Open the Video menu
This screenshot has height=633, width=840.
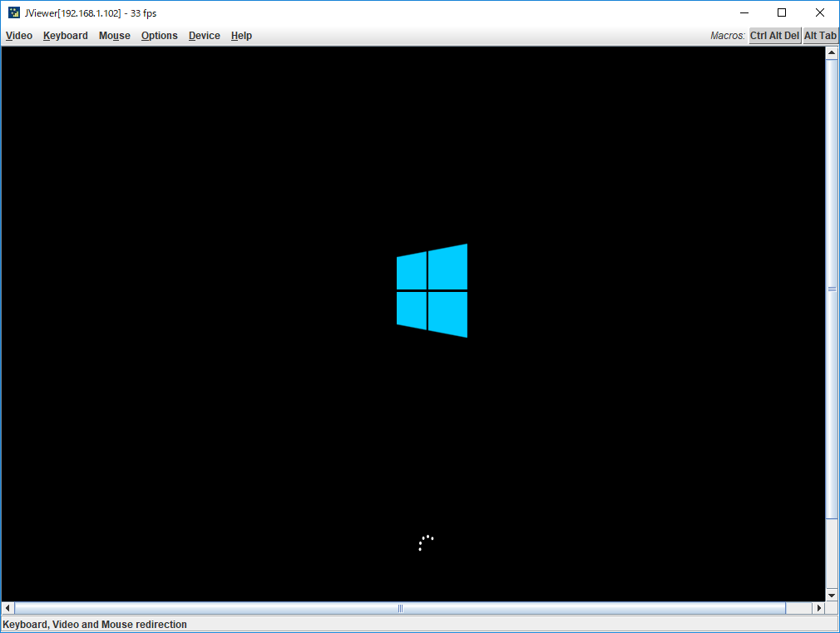tap(19, 36)
